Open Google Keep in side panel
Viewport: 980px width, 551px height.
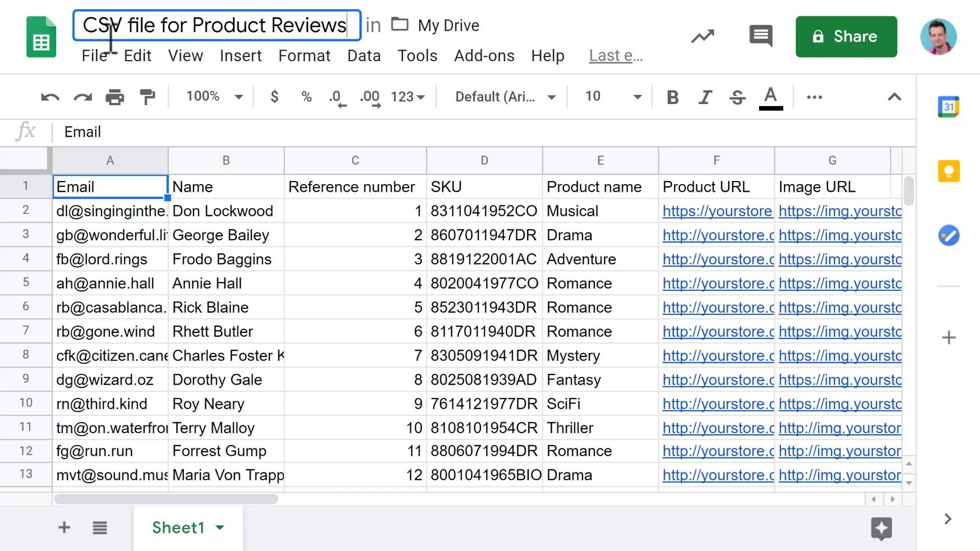point(948,171)
